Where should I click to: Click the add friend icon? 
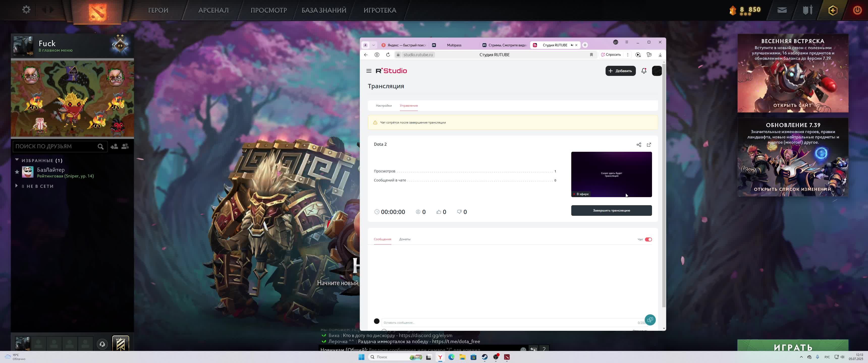pos(114,146)
